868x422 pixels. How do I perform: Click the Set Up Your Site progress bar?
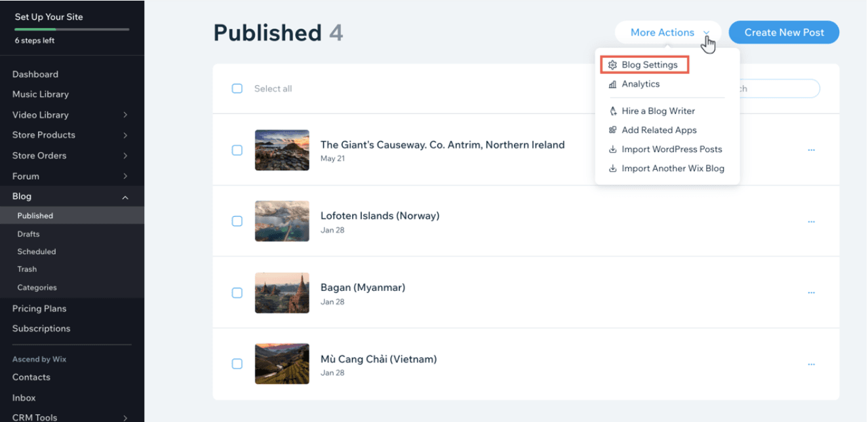point(71,29)
